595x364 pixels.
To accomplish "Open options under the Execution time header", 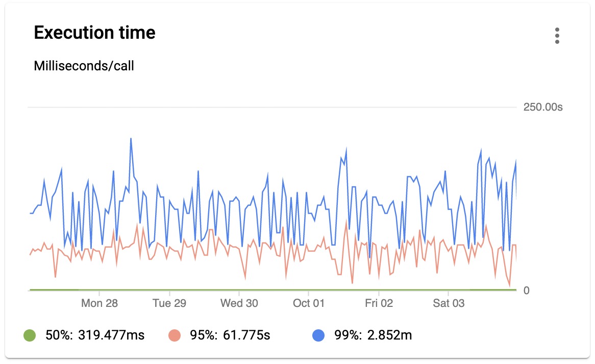I will click(x=557, y=36).
